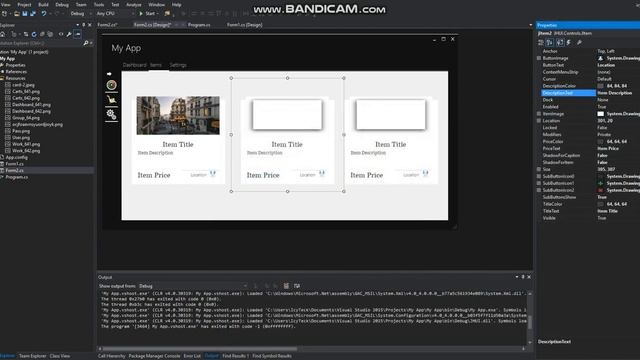This screenshot has width=640, height=360.
Task: Select Program.cs in Solution Explorer tree
Action: point(17,177)
